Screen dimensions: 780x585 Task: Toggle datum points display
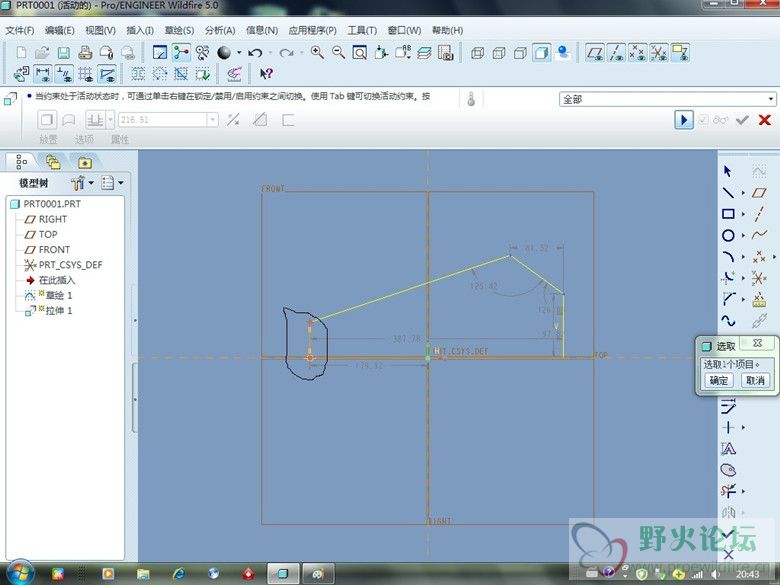(638, 53)
